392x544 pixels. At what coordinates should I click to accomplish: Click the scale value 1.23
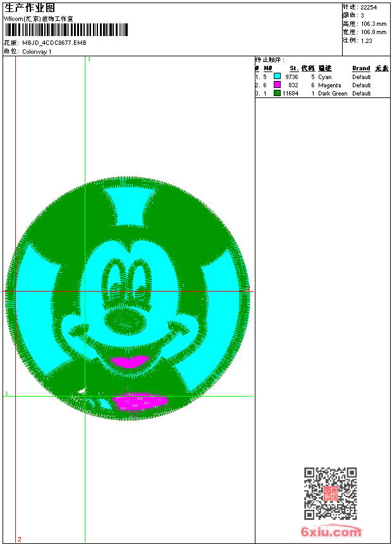[x=366, y=40]
